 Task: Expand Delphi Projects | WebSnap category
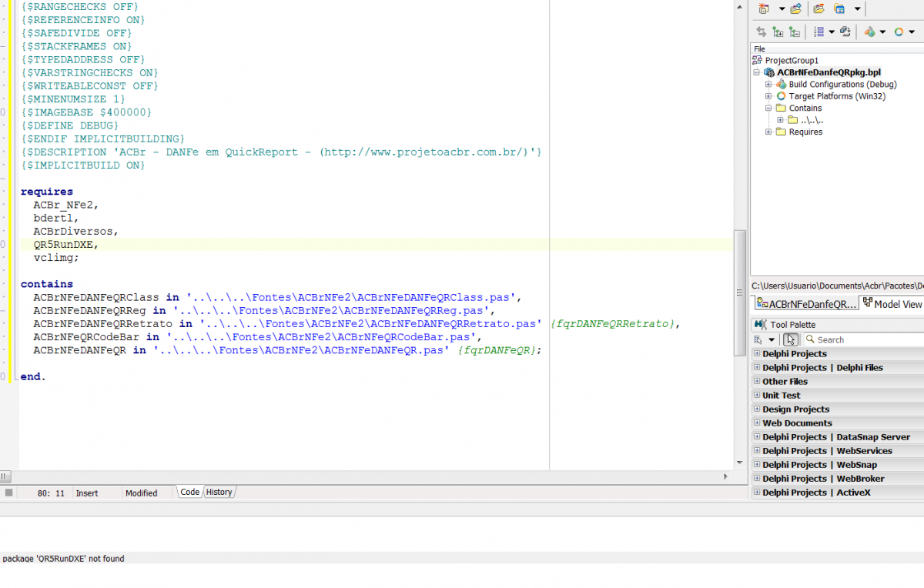coord(757,464)
